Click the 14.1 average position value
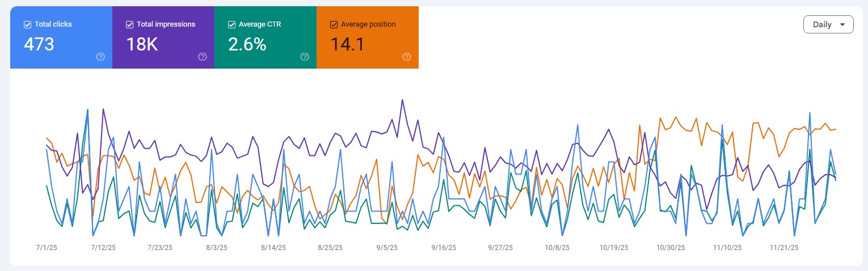This screenshot has height=271, width=868. point(347,44)
